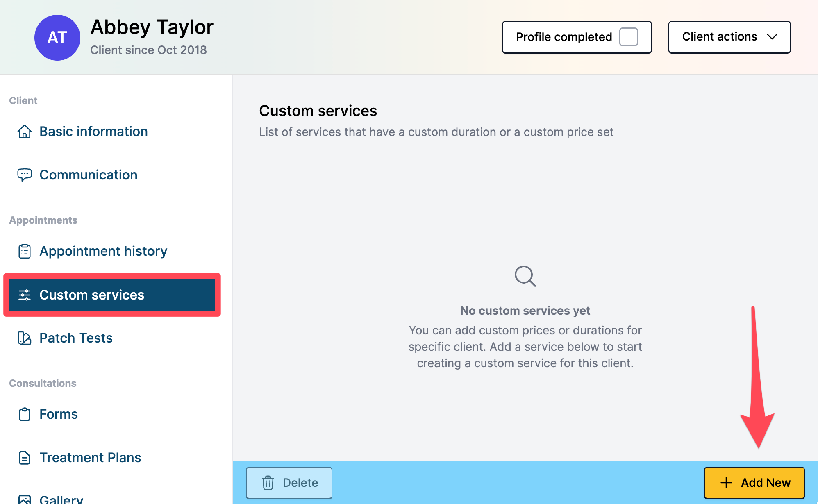Go to Appointment history
Viewport: 818px width, 504px height.
pos(103,251)
